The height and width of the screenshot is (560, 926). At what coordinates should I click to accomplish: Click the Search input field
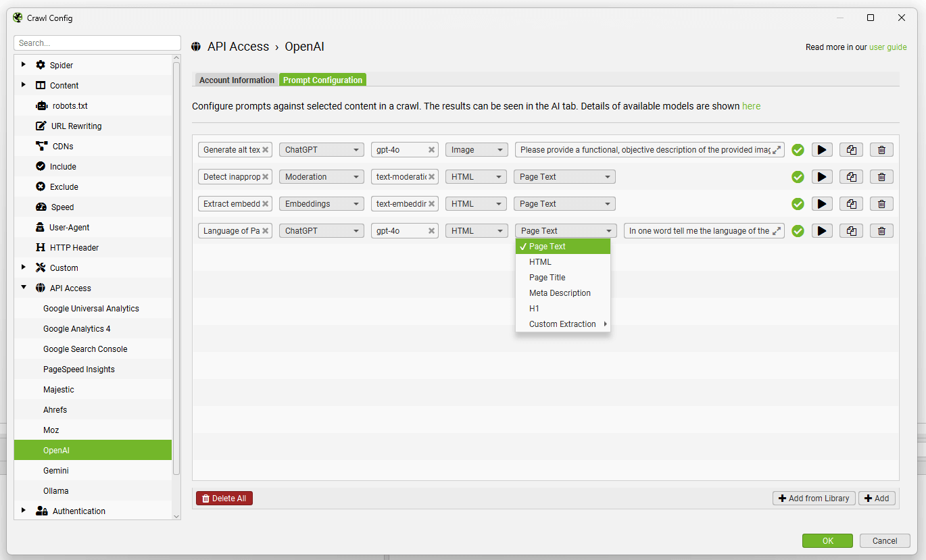point(97,43)
